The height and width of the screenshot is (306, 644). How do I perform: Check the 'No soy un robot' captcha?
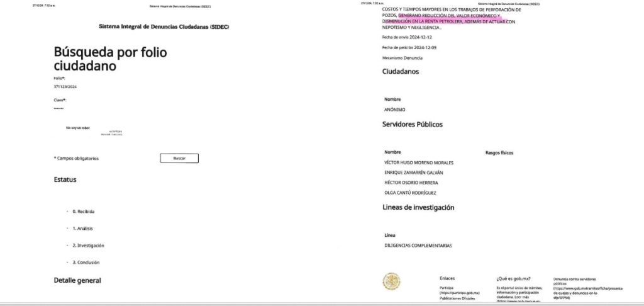[x=78, y=128]
